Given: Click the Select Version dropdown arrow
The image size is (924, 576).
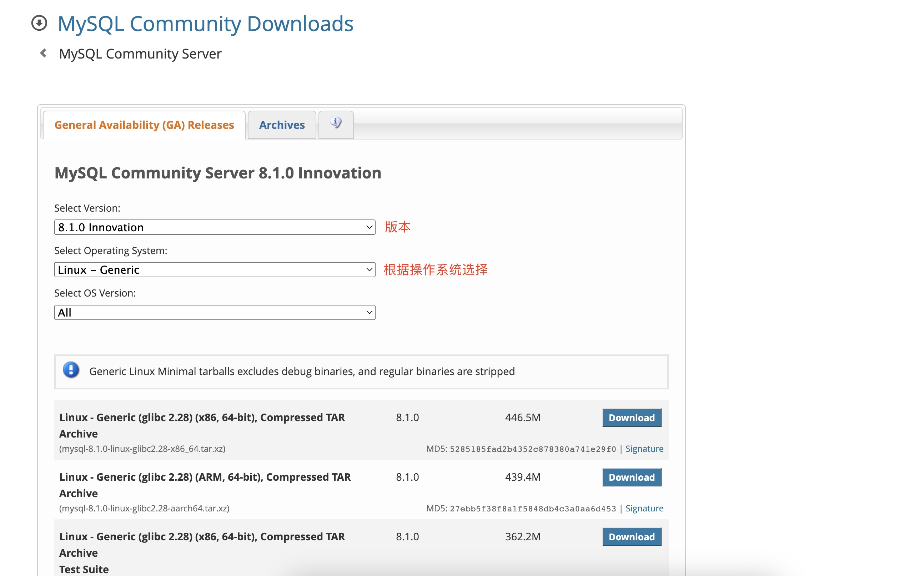Looking at the screenshot, I should coord(369,227).
